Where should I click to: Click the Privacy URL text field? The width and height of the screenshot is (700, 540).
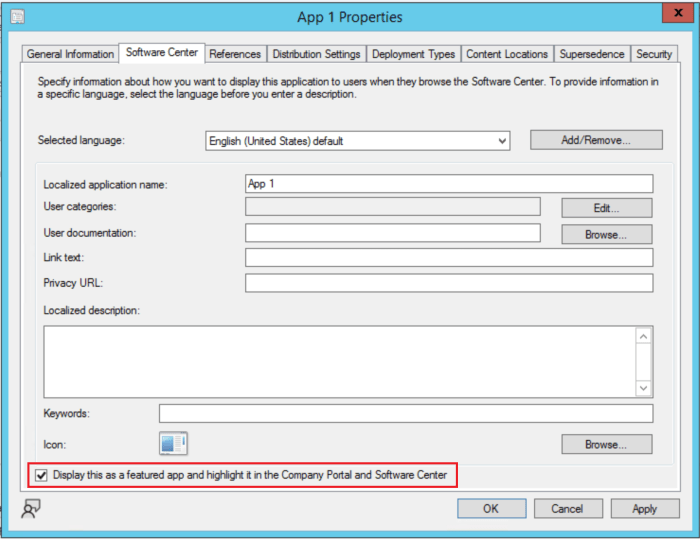pyautogui.click(x=448, y=283)
